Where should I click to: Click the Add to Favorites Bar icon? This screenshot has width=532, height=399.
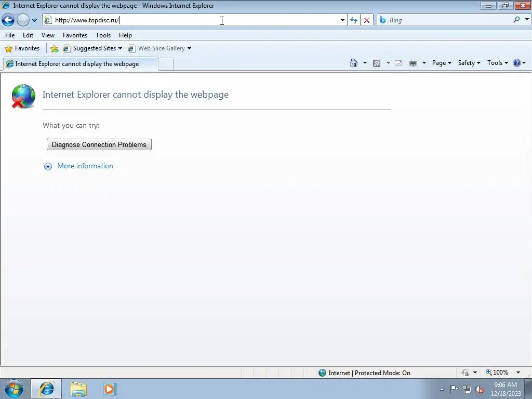54,48
